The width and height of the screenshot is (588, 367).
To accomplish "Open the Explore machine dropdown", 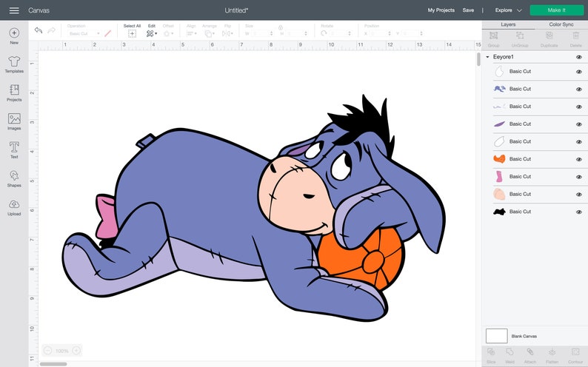I will pyautogui.click(x=508, y=10).
